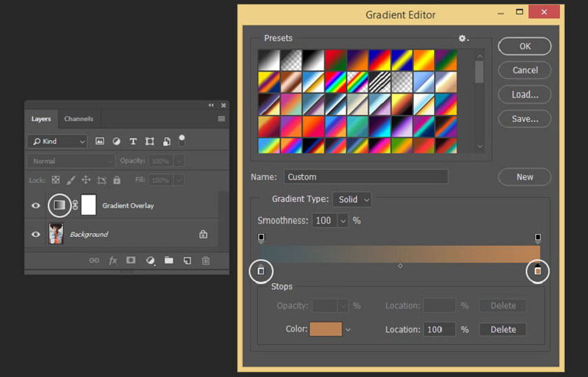Maximize the Gradient Editor window

(519, 12)
